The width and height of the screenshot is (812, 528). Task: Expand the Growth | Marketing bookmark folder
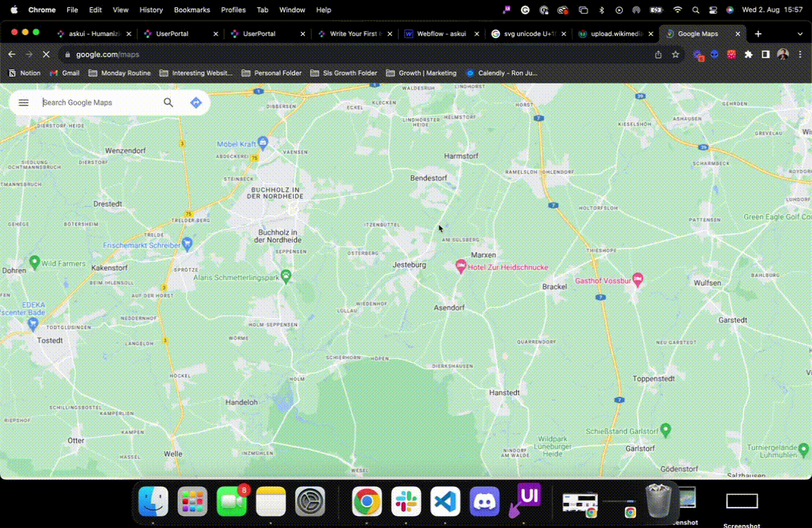[421, 73]
